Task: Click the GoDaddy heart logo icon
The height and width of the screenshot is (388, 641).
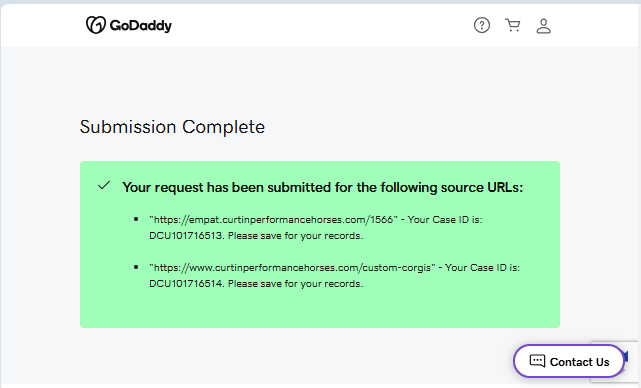Action: [x=96, y=25]
